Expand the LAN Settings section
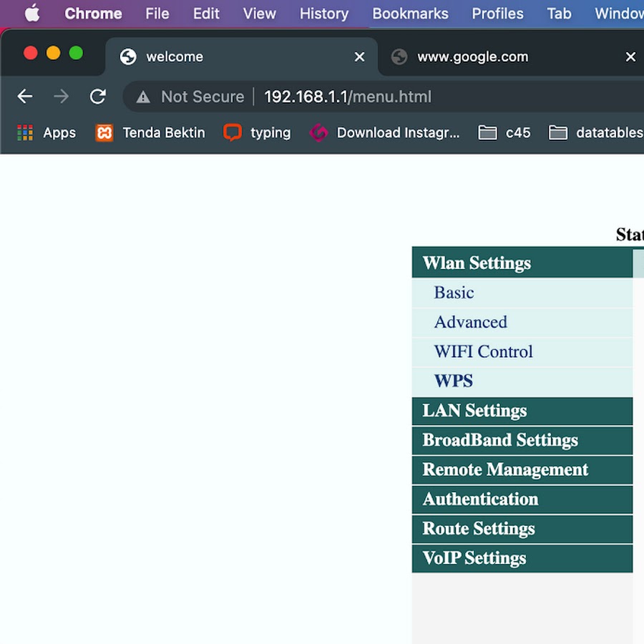Image resolution: width=644 pixels, height=644 pixels. [474, 411]
